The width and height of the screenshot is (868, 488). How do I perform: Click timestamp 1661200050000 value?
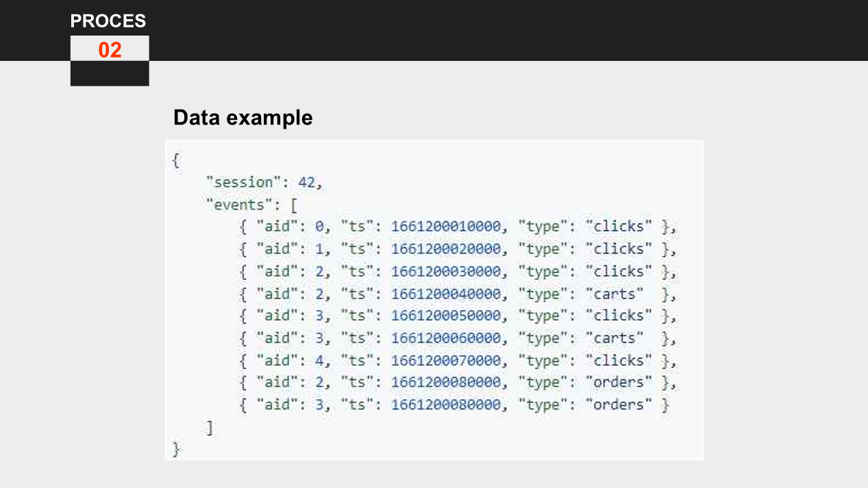point(446,316)
